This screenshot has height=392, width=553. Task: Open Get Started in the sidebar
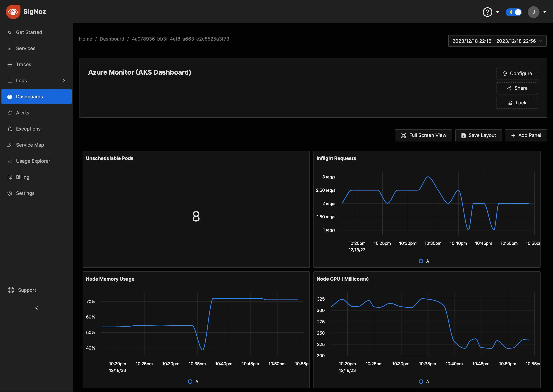36,32
